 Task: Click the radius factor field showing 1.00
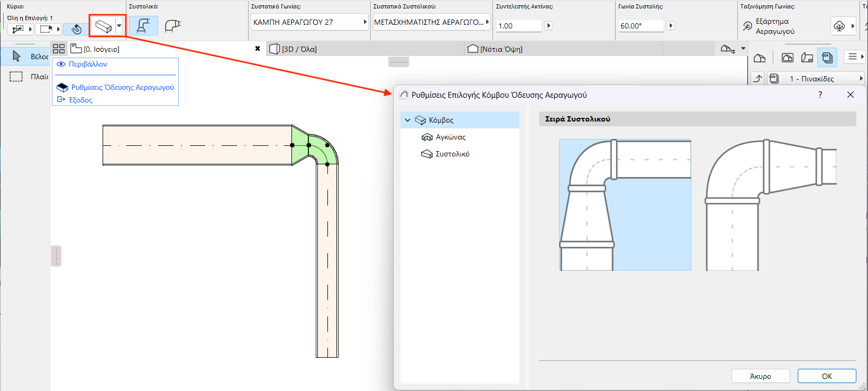(519, 26)
